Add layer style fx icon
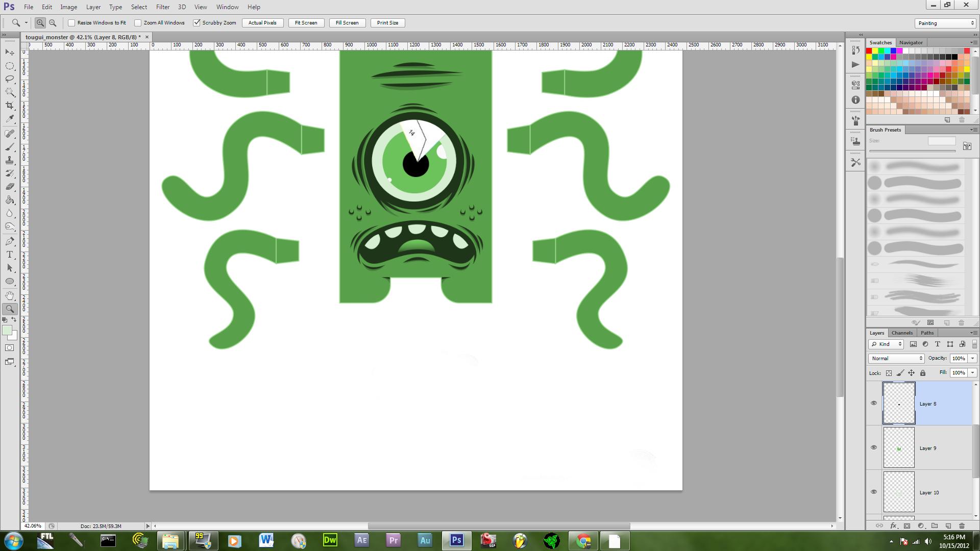Screen dimensions: 980x551 click(893, 525)
